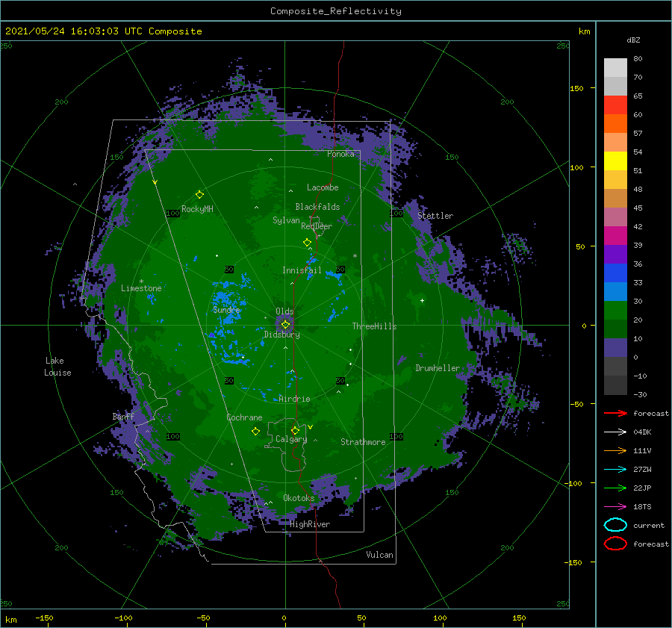Viewport: 672px width, 628px height.
Task: Click the Olds town label
Action: click(284, 311)
